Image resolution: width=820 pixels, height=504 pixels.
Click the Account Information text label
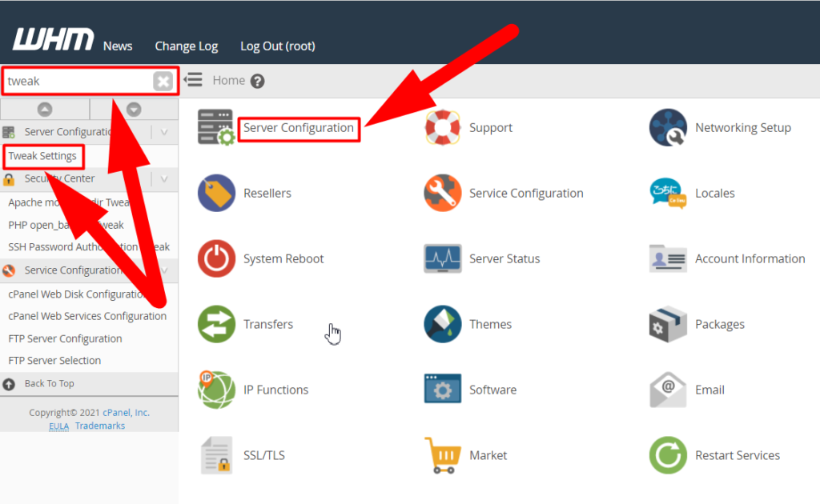coord(750,258)
